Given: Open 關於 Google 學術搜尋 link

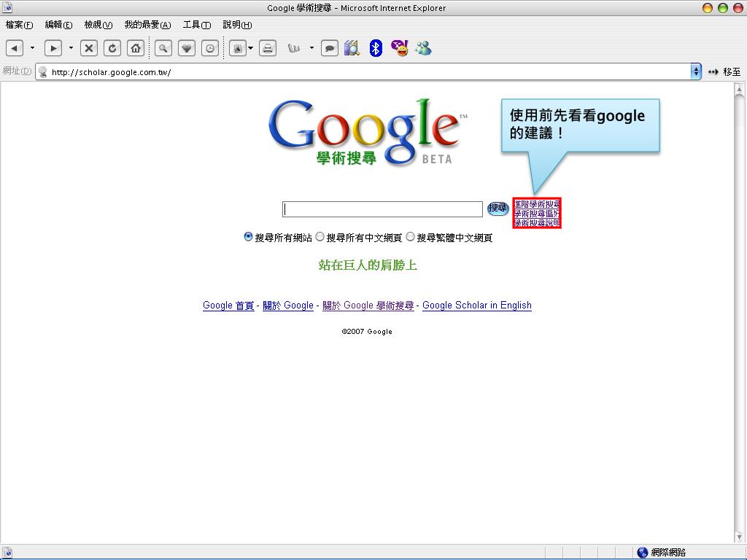Looking at the screenshot, I should click(368, 306).
